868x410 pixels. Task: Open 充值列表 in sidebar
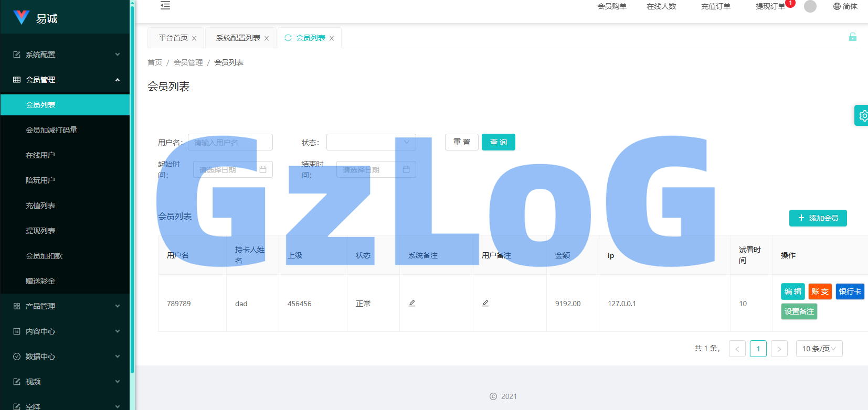pos(65,206)
